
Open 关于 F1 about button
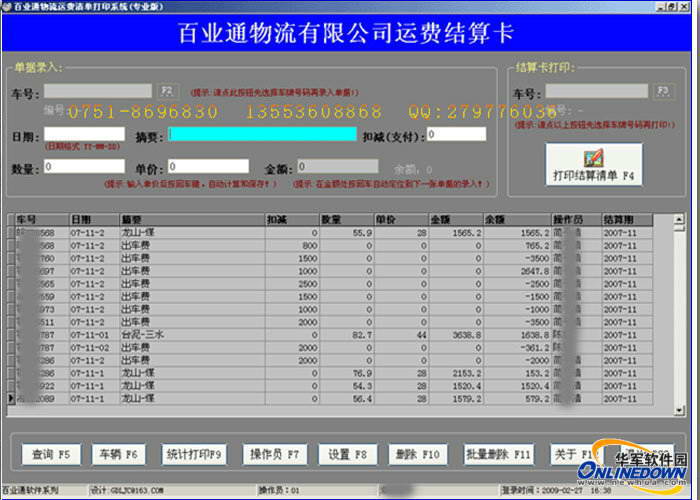point(574,454)
